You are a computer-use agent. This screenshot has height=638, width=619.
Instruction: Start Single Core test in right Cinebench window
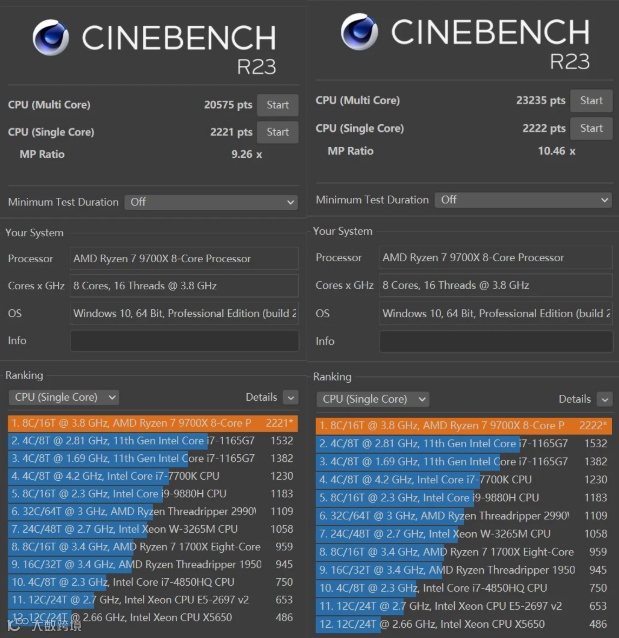point(591,128)
